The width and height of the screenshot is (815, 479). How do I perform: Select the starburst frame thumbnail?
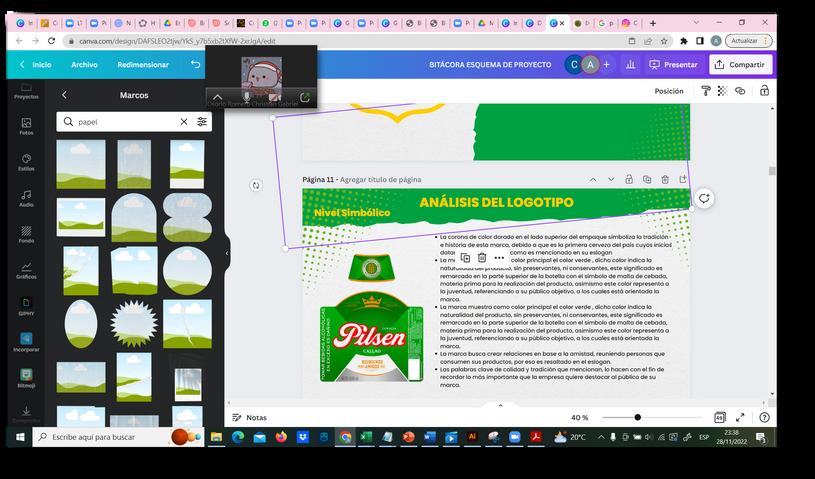point(134,323)
